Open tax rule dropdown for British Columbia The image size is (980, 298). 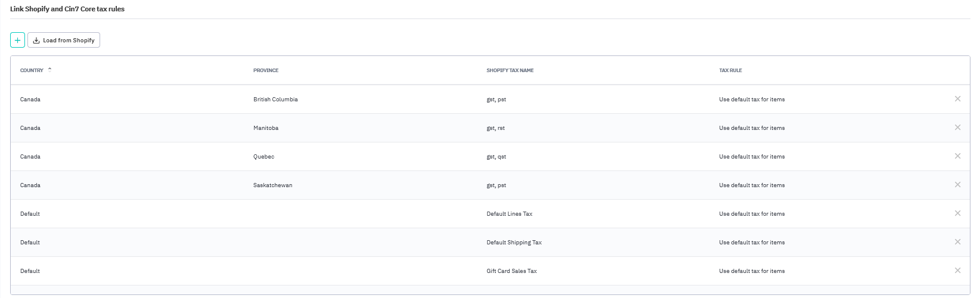point(752,100)
